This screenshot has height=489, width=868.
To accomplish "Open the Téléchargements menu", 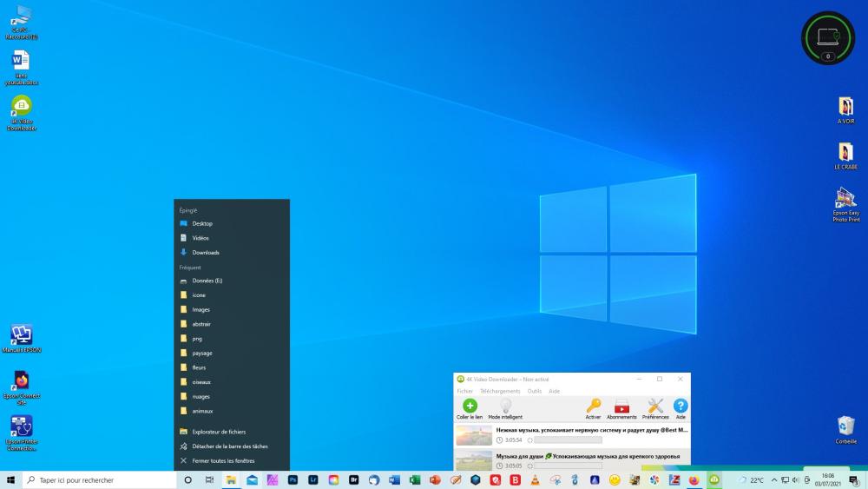I will point(500,391).
